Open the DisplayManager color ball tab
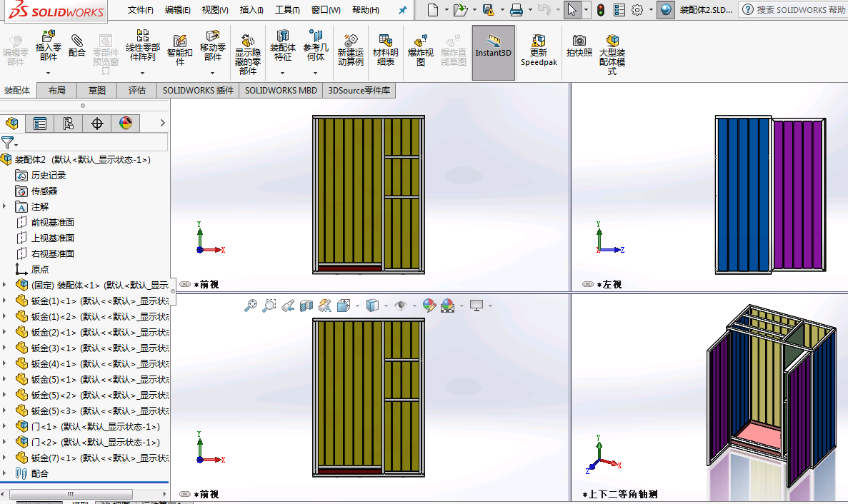 pos(126,124)
